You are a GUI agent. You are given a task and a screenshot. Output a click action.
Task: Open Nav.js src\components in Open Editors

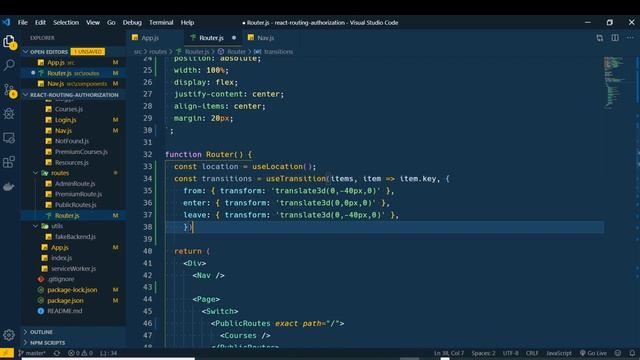point(73,84)
